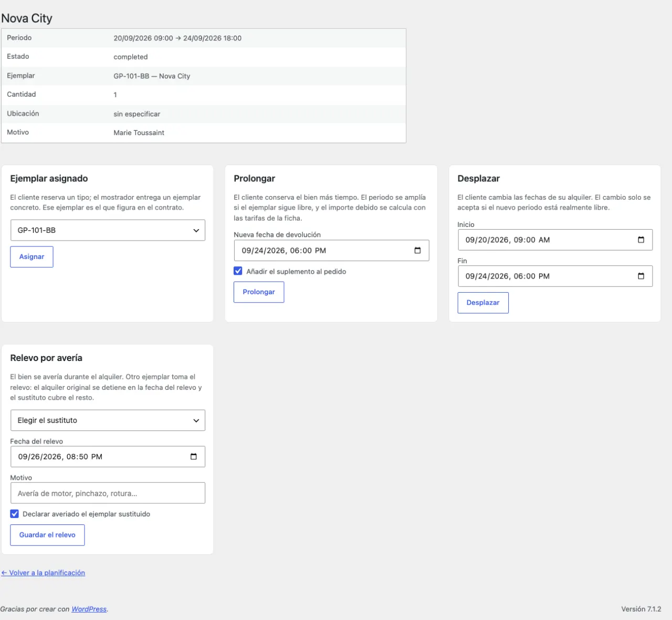Click the 'Periodo' row label

point(19,38)
